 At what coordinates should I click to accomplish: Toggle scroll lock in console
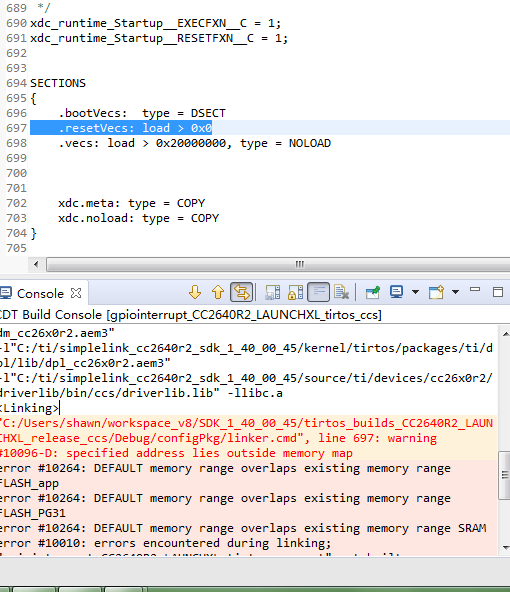[x=296, y=293]
